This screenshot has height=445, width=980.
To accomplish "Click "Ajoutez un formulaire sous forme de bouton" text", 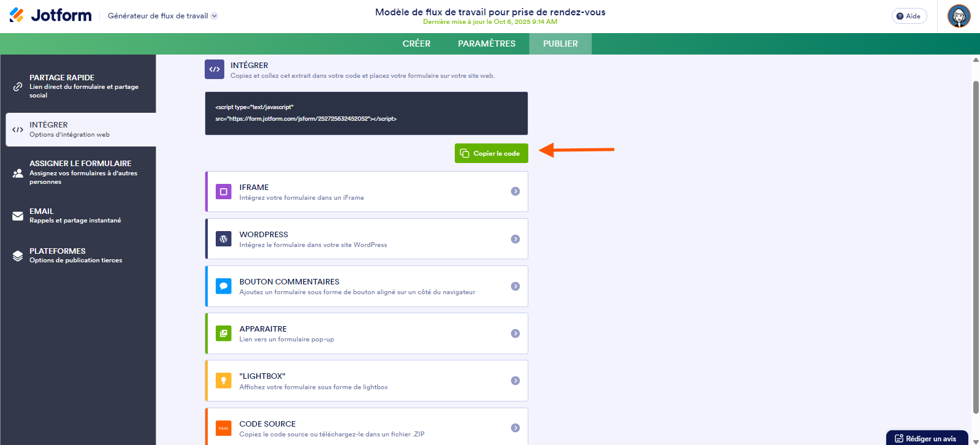I will click(x=357, y=292).
